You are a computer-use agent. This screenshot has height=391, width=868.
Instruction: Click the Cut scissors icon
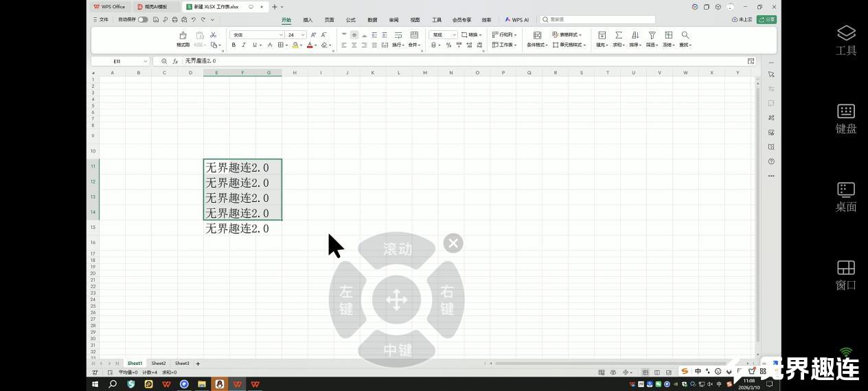pyautogui.click(x=214, y=35)
